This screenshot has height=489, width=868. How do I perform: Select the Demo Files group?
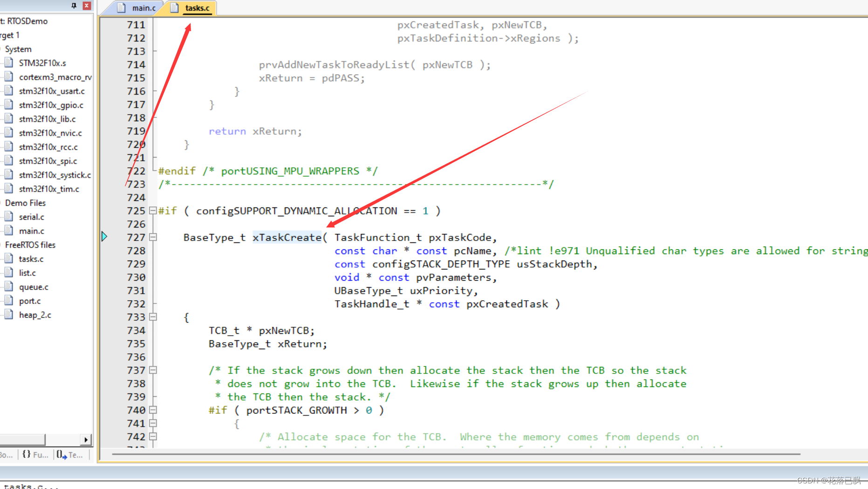tap(25, 203)
